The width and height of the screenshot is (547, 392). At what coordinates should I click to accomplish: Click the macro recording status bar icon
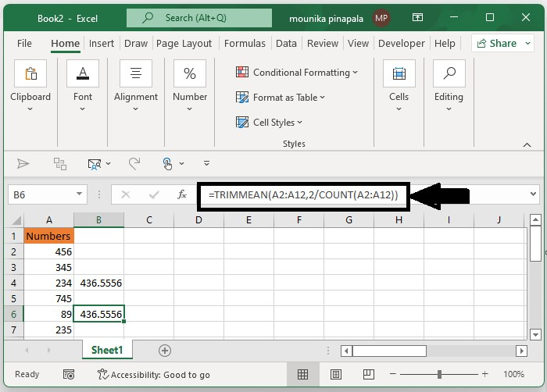[69, 375]
